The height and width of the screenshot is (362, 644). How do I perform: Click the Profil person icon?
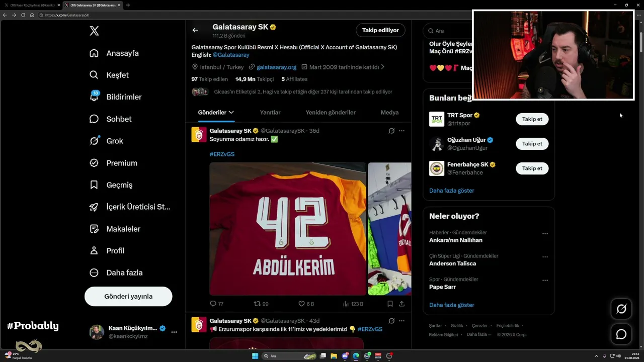tap(94, 250)
